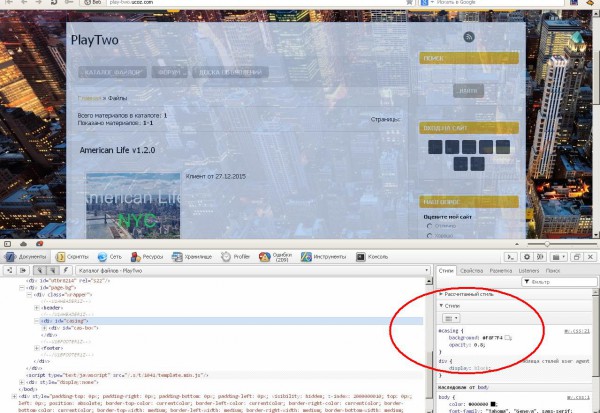Open the m/.css:1 stylesheet link
The image size is (600, 413).
tap(578, 398)
